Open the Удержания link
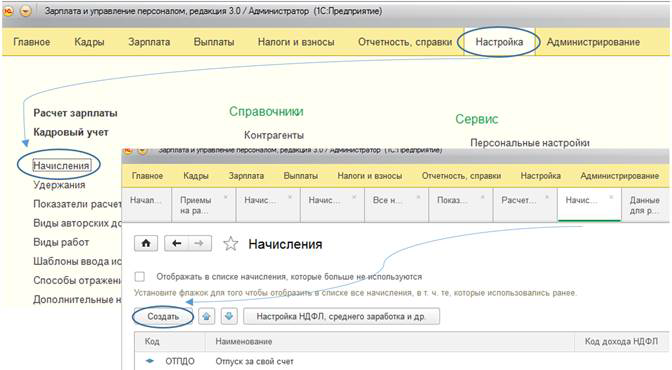The width and height of the screenshot is (672, 370). 59,185
